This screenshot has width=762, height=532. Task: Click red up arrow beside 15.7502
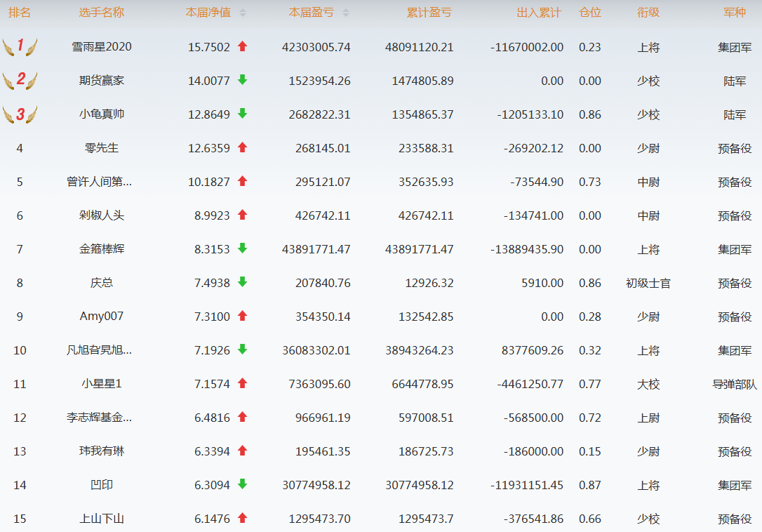[x=243, y=46]
